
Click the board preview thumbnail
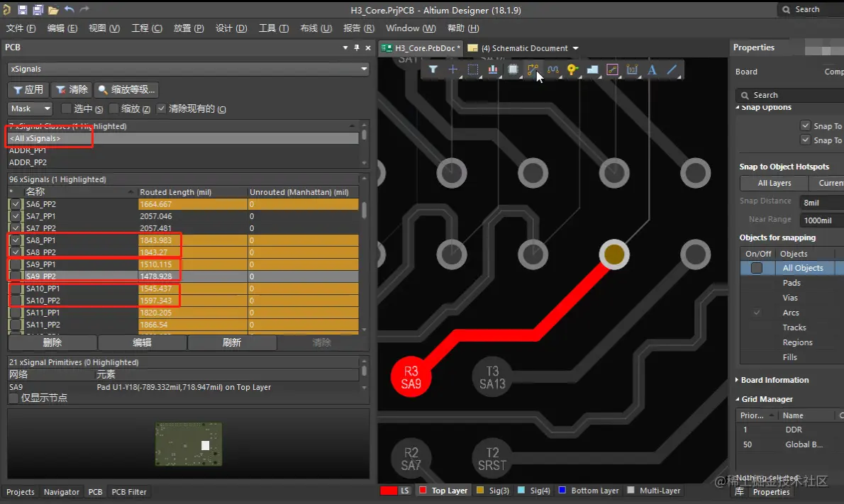point(189,444)
